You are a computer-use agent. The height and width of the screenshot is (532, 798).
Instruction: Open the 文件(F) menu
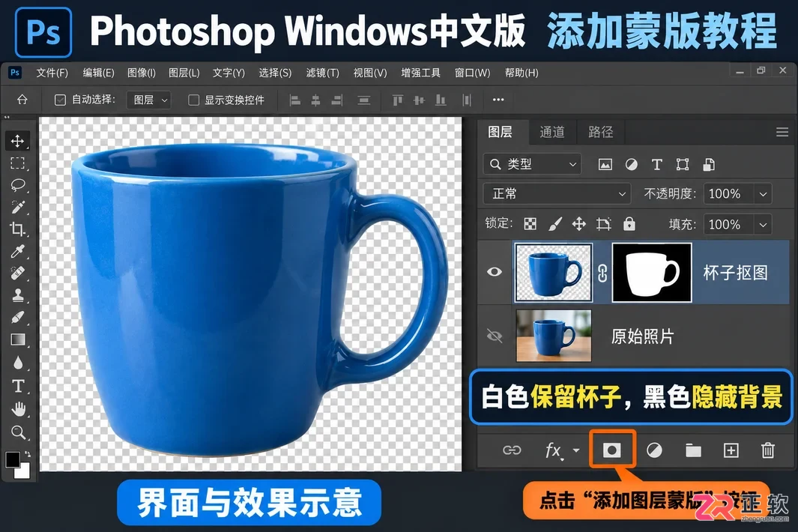pos(52,73)
